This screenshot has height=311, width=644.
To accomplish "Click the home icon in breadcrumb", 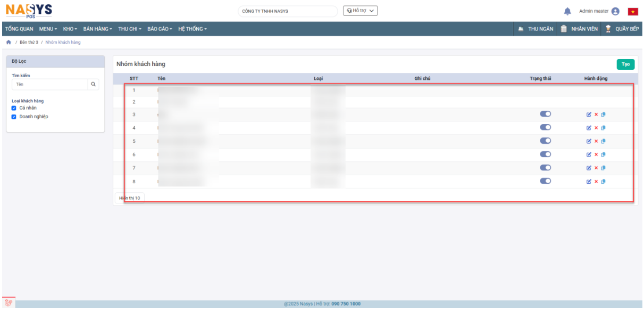I will tap(8, 42).
